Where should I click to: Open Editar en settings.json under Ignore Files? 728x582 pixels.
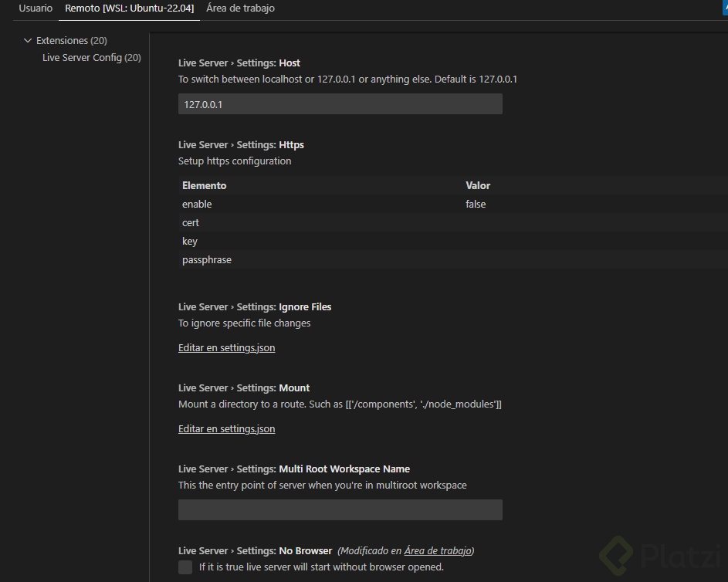[x=226, y=348]
